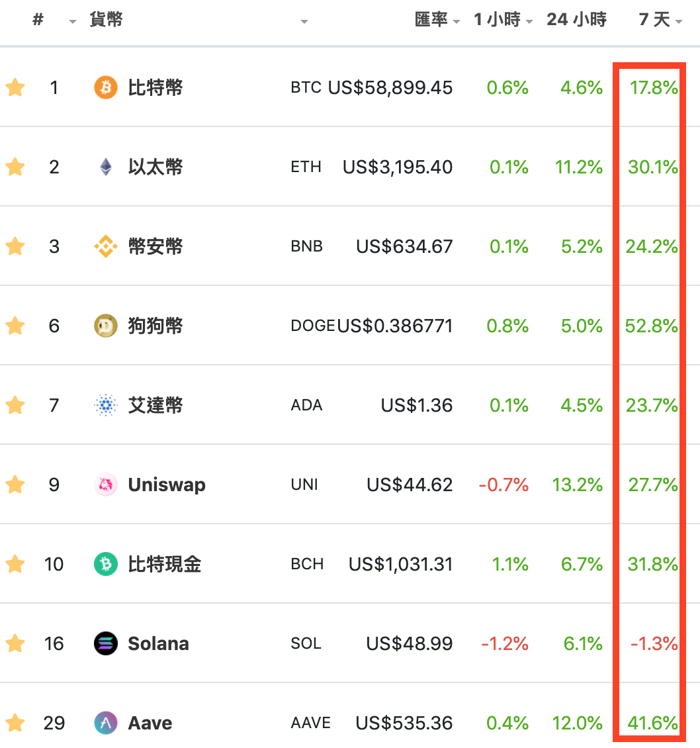Open the 比特幣 coin page link

coord(155,87)
